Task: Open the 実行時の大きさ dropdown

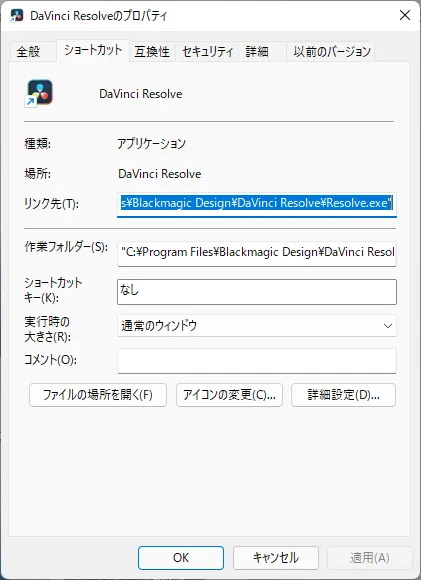Action: tap(257, 326)
